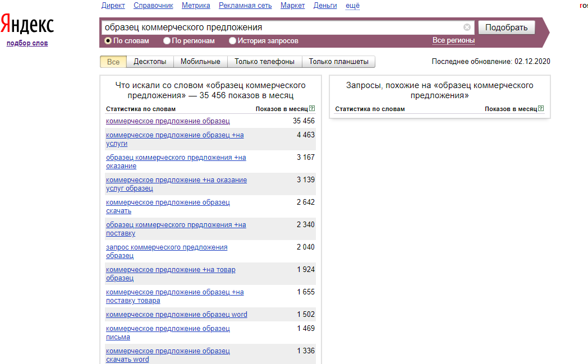Open query 'запрос коммерческого предложения образец'
This screenshot has width=588, height=364.
pyautogui.click(x=167, y=251)
